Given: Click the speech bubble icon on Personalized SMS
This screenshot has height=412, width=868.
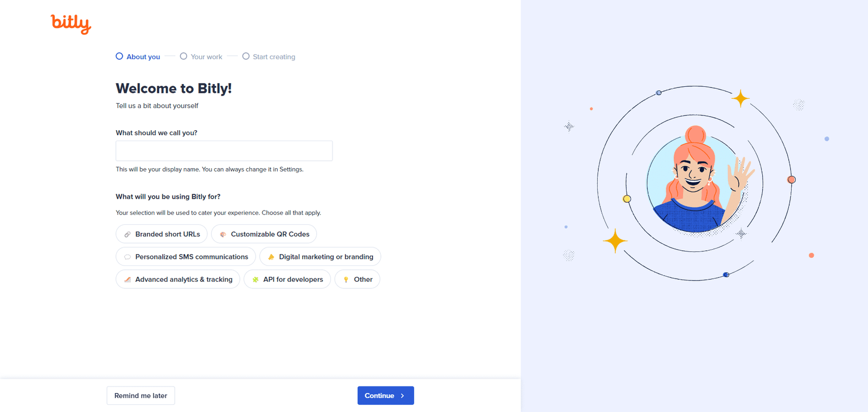Looking at the screenshot, I should pyautogui.click(x=127, y=257).
